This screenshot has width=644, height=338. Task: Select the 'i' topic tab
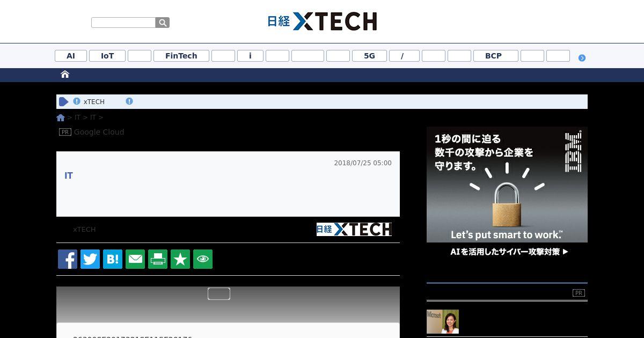(250, 56)
